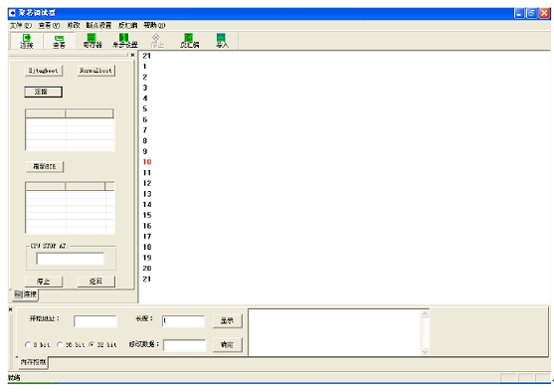Click the first column header of the upper table
Image resolution: width=554 pixels, height=392 pixels.
46,113
